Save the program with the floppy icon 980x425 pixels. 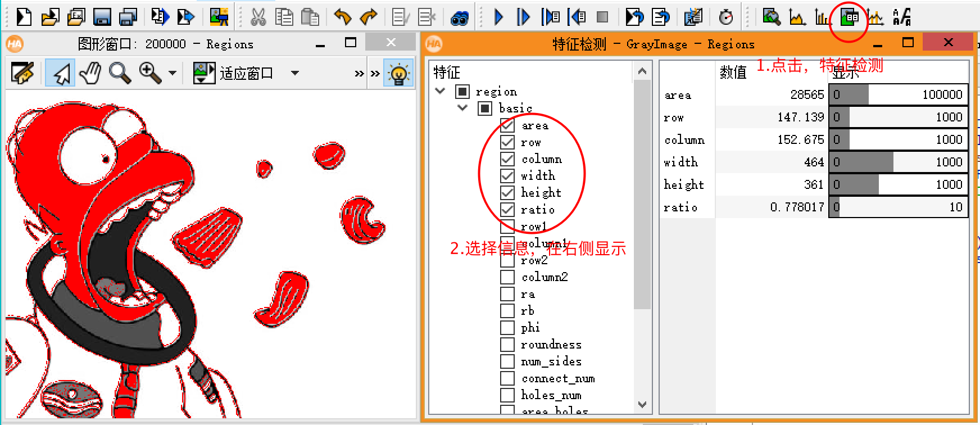pos(102,17)
